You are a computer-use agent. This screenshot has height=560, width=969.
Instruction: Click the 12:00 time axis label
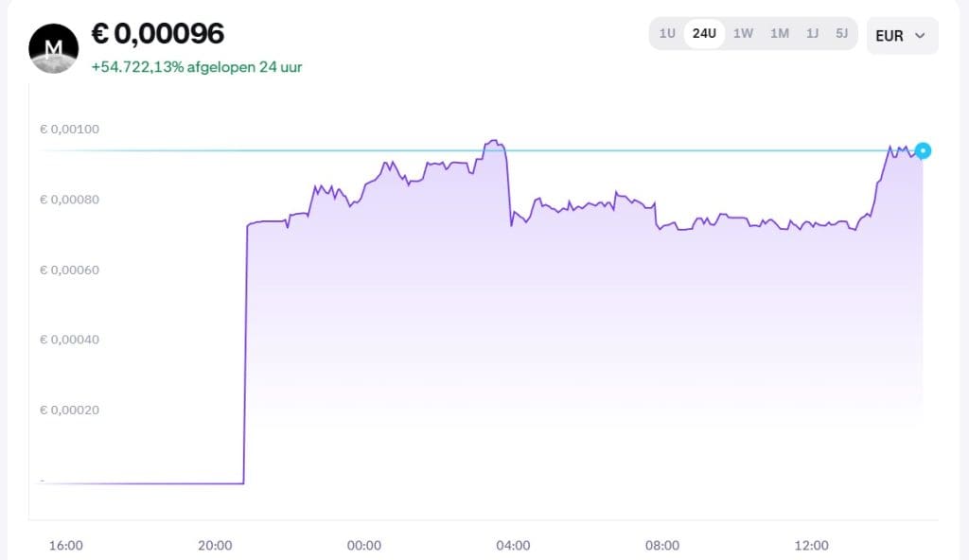[811, 545]
